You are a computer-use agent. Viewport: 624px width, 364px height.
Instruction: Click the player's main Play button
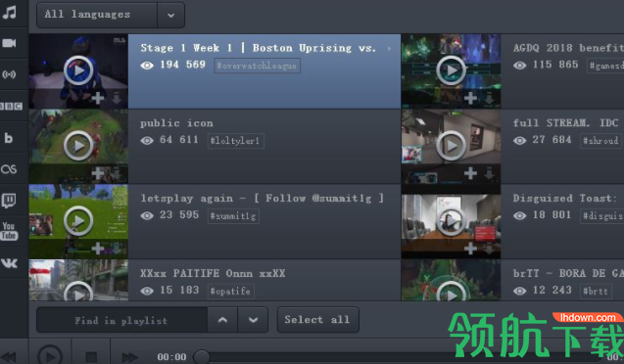point(50,356)
